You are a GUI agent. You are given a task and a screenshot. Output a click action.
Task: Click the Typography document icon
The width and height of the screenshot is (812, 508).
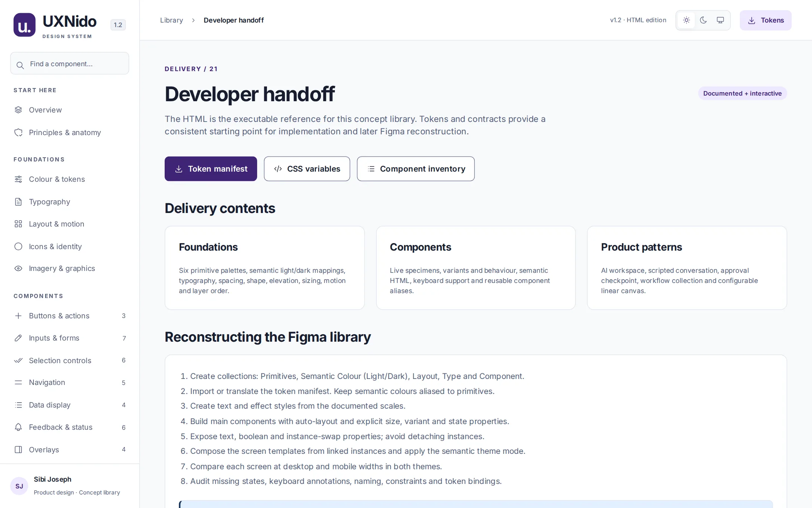point(18,202)
